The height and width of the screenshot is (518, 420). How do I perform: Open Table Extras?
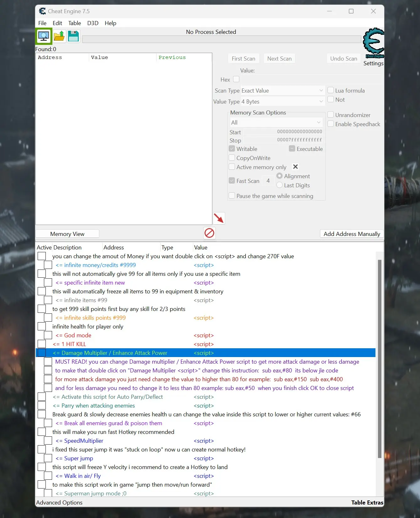[x=367, y=503]
